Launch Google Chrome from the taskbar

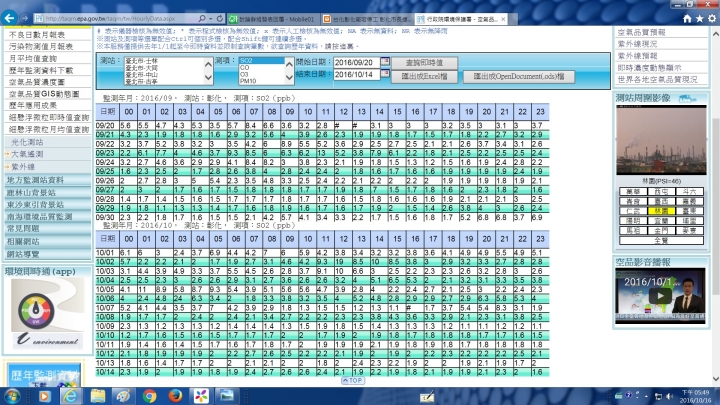click(x=149, y=396)
